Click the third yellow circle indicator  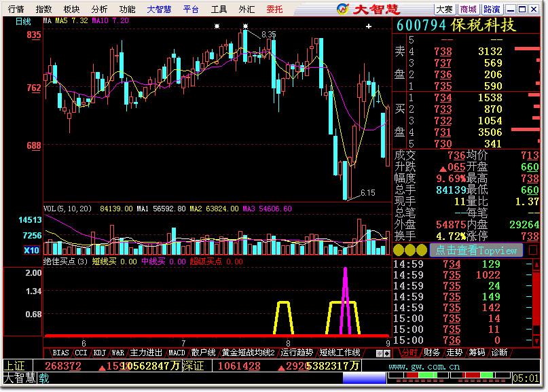pyautogui.click(x=422, y=250)
